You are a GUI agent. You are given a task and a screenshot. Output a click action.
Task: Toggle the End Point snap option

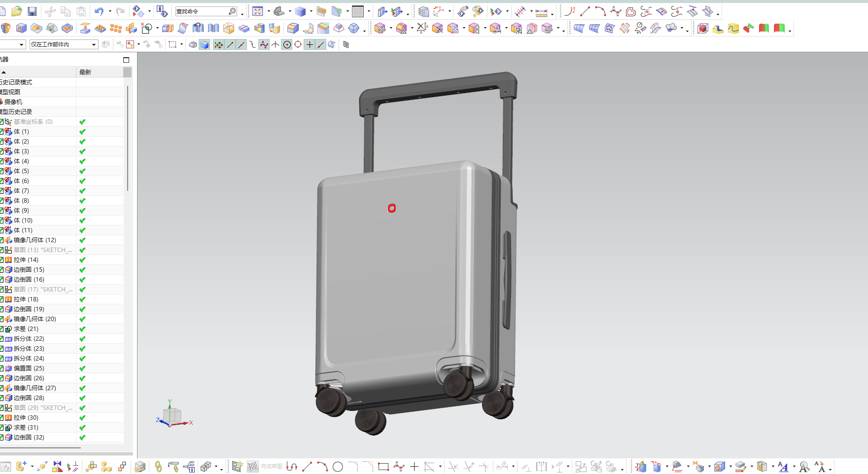coord(230,44)
